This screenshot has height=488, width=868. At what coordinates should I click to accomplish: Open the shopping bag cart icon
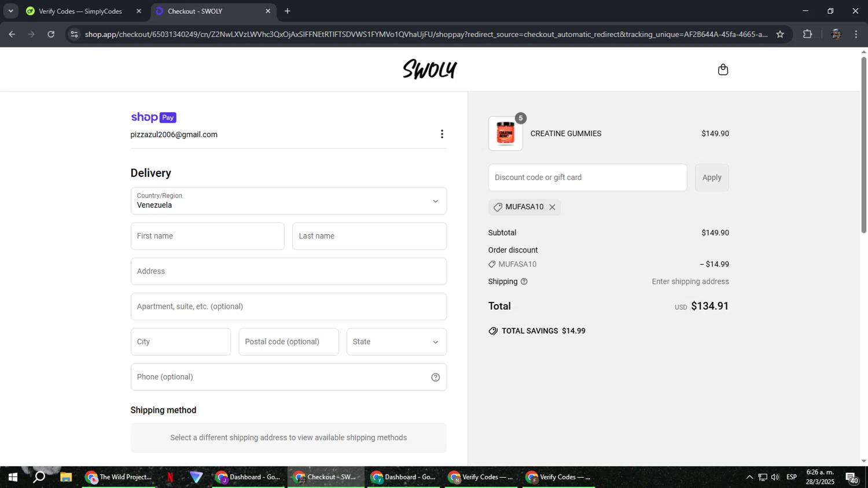(x=723, y=69)
